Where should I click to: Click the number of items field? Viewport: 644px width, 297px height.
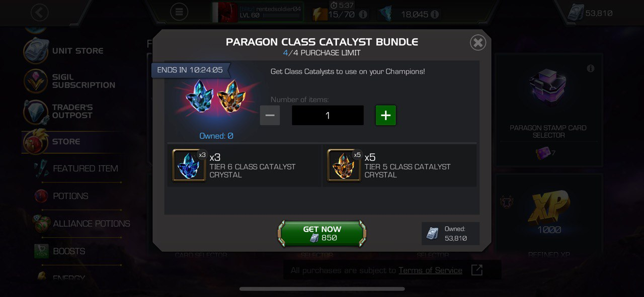[x=328, y=115]
